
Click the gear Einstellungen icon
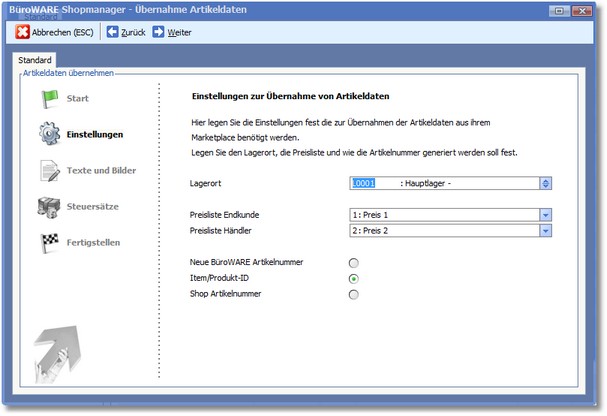tap(49, 133)
